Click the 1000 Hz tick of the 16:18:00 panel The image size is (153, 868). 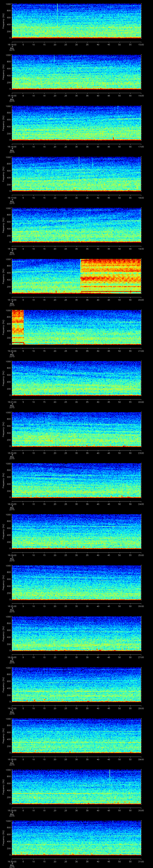[x=8, y=208]
